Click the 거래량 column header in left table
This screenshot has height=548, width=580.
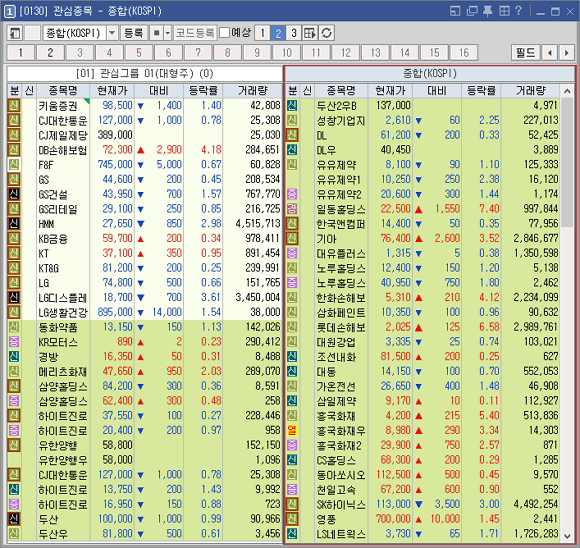coord(253,91)
